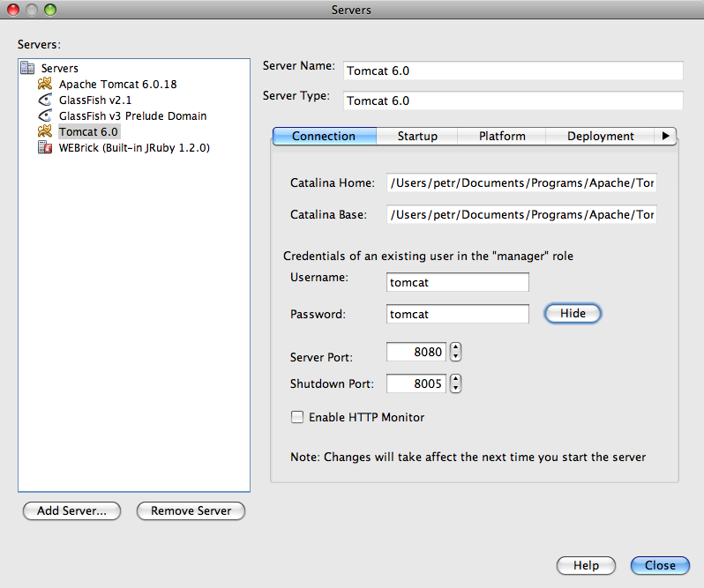704x588 pixels.
Task: Click the Shutdown Port 8005 field
Action: click(x=416, y=383)
